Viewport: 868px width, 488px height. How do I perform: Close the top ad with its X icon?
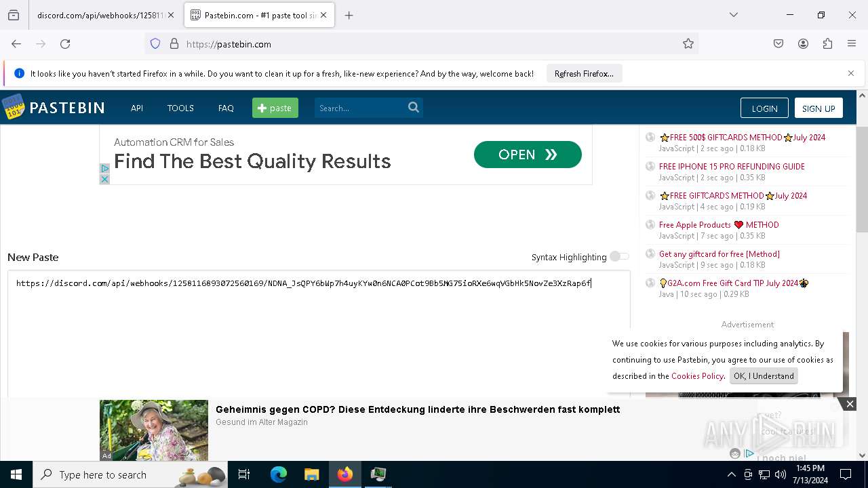pyautogui.click(x=104, y=179)
